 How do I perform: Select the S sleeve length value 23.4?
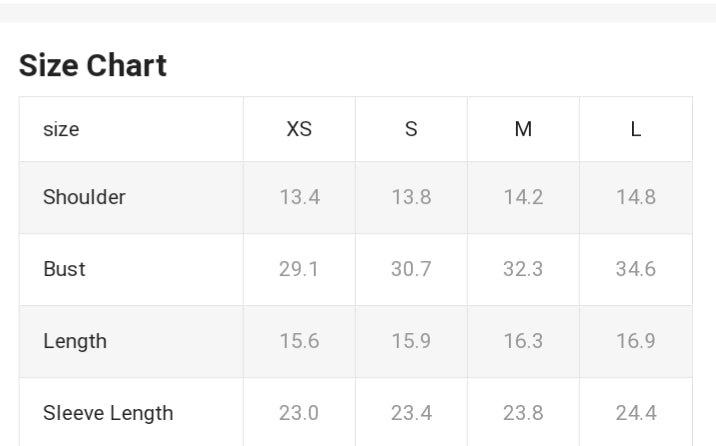pos(411,413)
